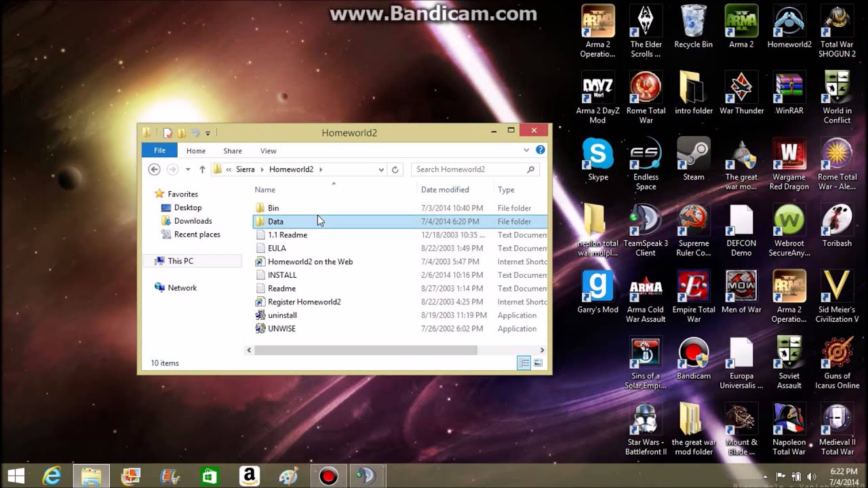The image size is (868, 488).
Task: Open Star Wars Battlefront II icon
Action: pos(646,430)
